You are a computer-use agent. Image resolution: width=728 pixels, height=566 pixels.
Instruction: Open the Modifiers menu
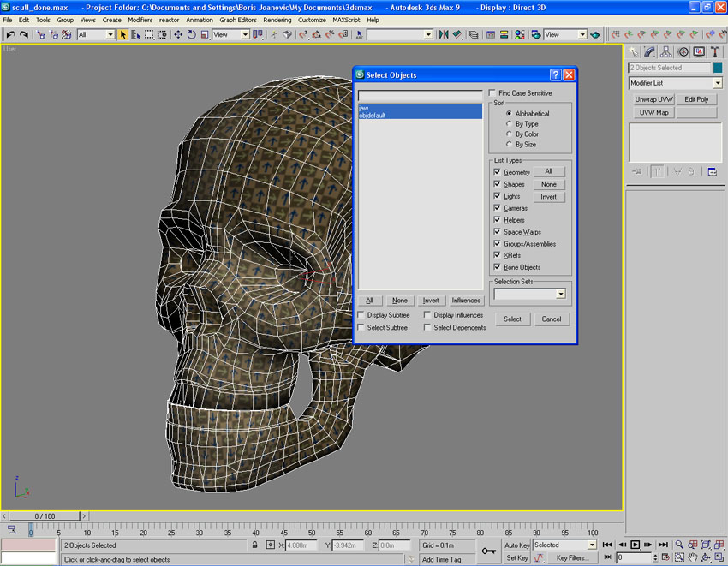pyautogui.click(x=140, y=20)
